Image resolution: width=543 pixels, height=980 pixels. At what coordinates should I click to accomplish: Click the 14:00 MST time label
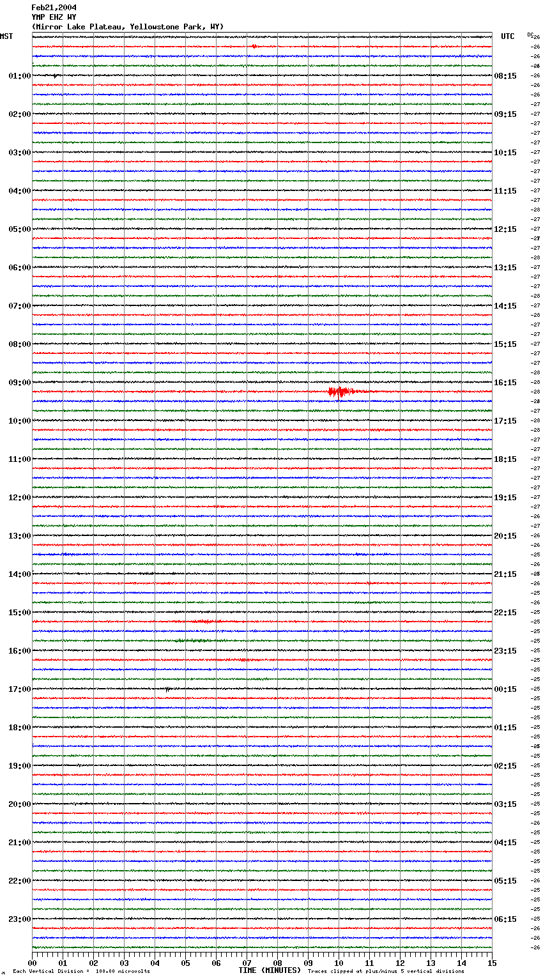click(x=20, y=574)
